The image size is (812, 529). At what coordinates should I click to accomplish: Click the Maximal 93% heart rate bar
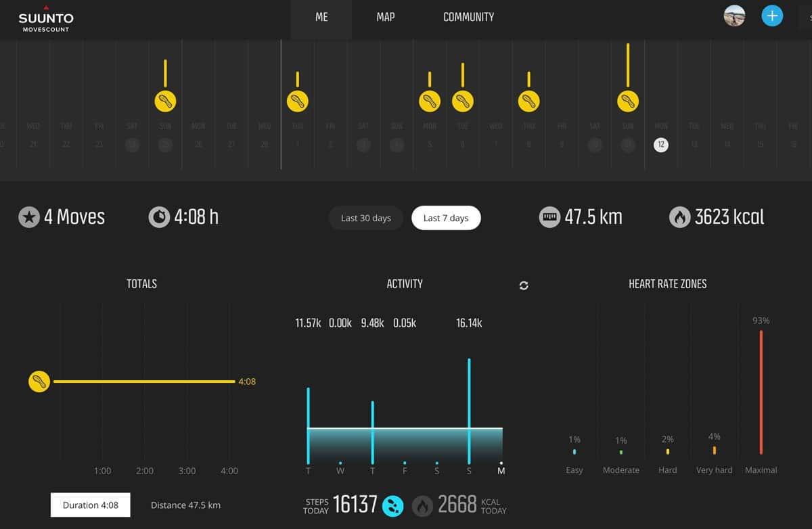point(761,392)
